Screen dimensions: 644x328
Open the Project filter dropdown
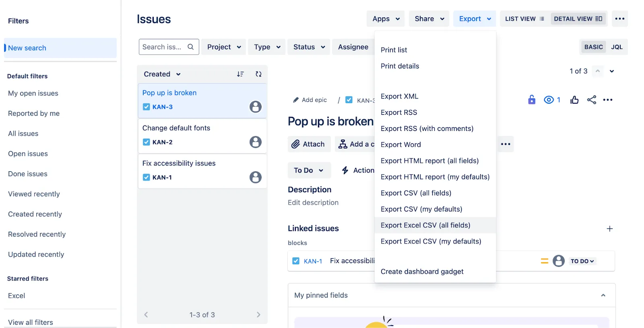click(224, 47)
